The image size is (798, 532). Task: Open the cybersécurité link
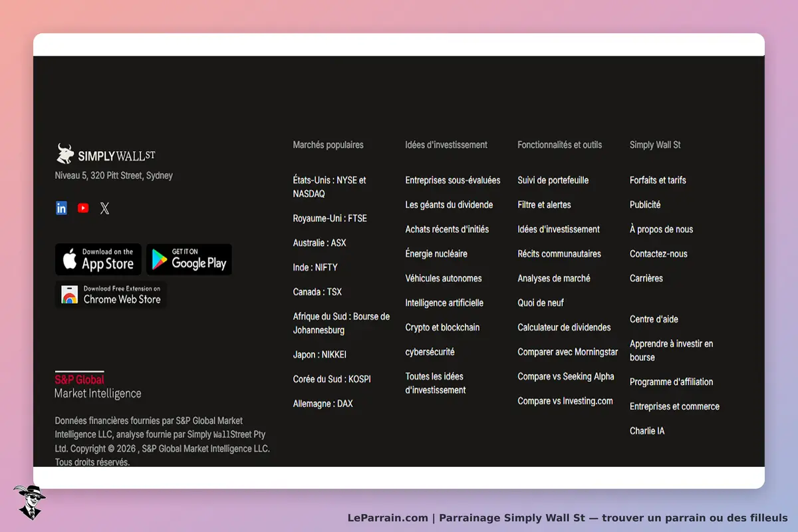click(430, 352)
